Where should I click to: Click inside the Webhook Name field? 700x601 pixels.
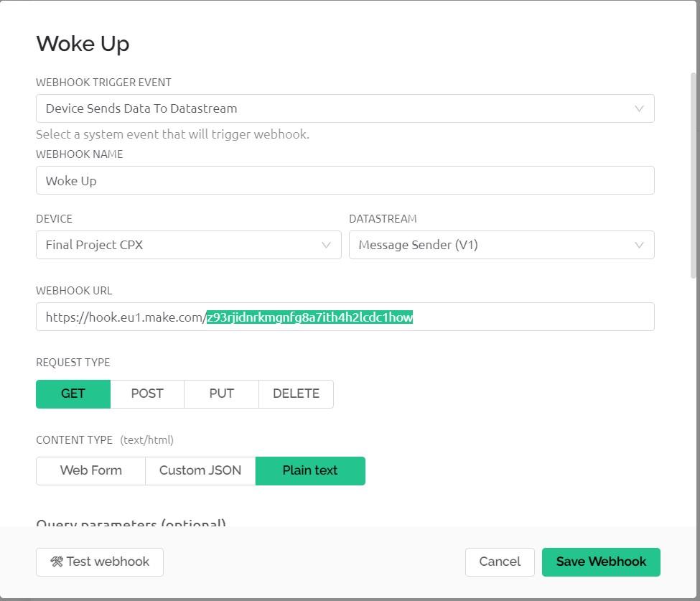click(345, 180)
